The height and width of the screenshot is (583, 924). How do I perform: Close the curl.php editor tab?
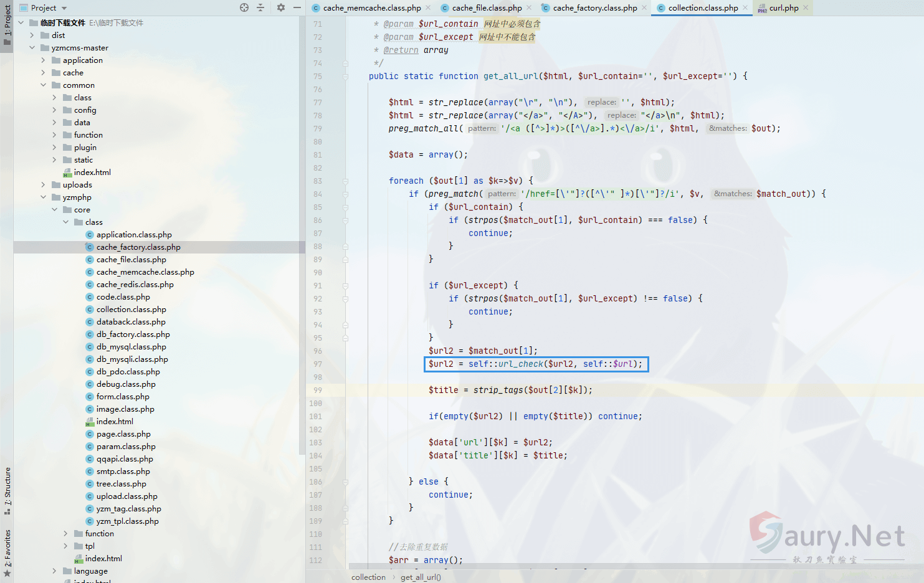(806, 8)
